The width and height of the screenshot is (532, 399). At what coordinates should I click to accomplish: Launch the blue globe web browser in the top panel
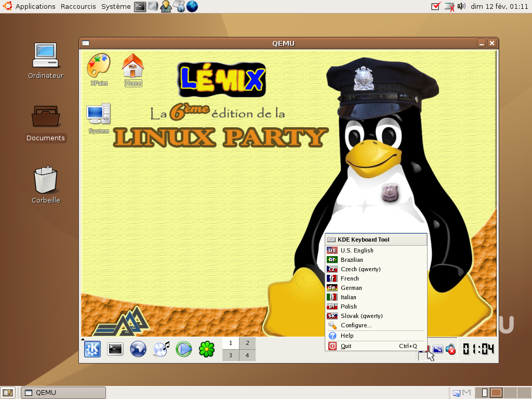[x=192, y=6]
